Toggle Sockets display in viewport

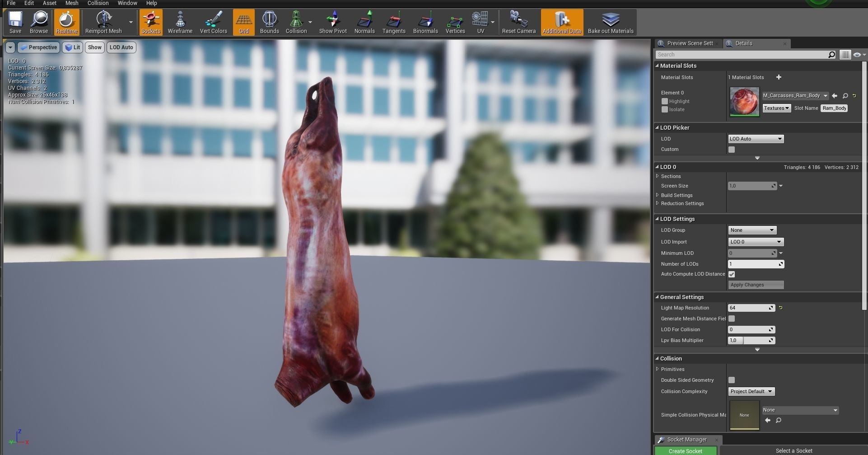(151, 22)
